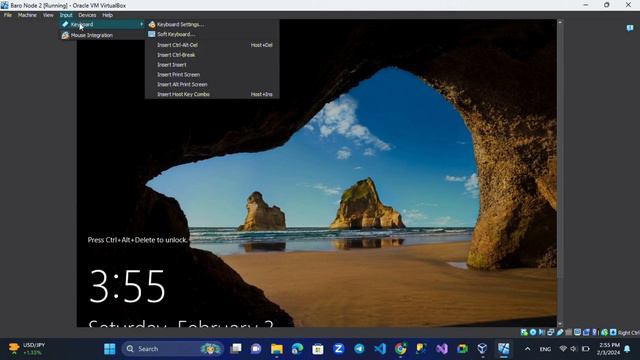Click the USB devices status icon

(x=560, y=332)
